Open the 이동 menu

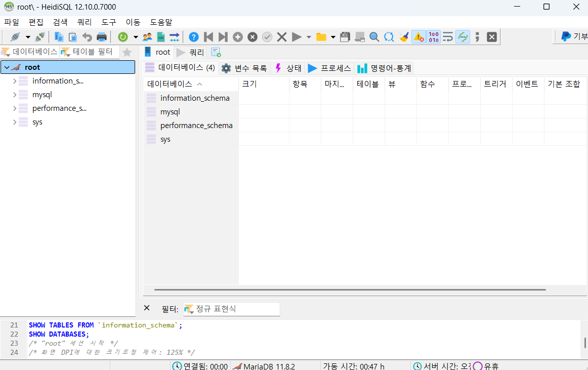tap(133, 22)
